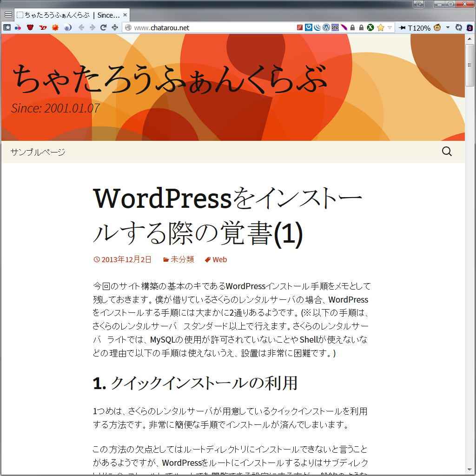
Task: Click the post date 2013年12月2日 link
Action: tap(122, 259)
